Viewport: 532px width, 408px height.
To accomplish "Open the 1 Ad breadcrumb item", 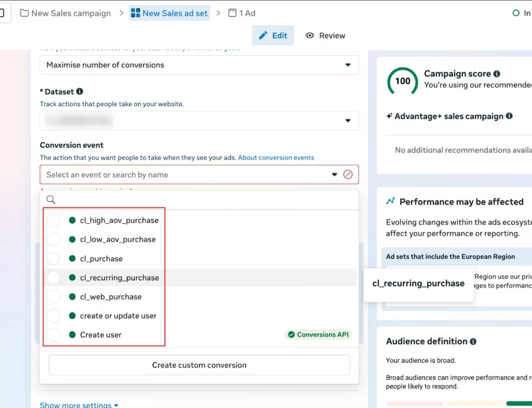I will pyautogui.click(x=242, y=13).
